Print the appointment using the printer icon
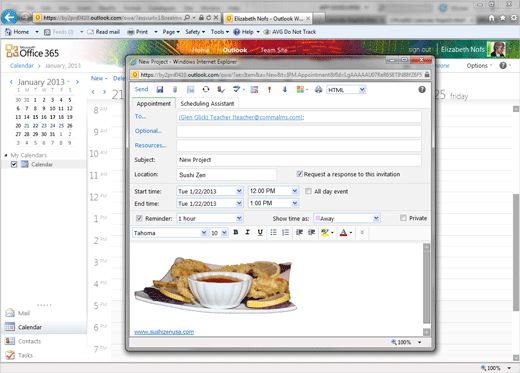 click(318, 89)
